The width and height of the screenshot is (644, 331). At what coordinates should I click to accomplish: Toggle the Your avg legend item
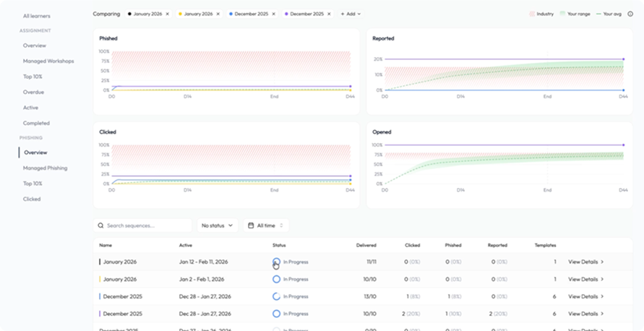(x=609, y=14)
